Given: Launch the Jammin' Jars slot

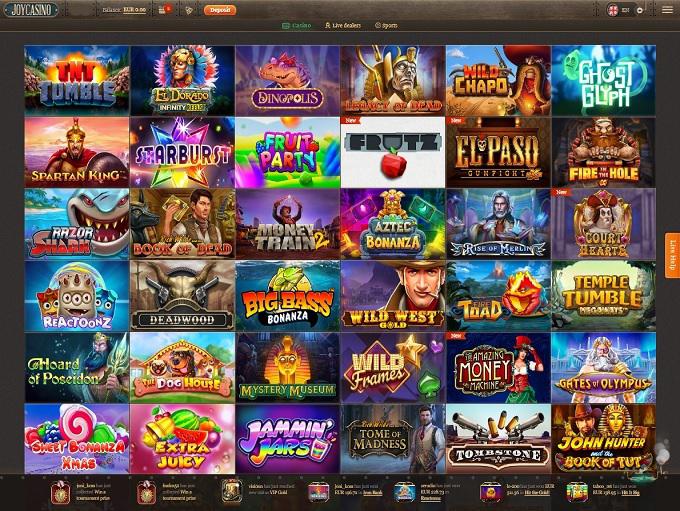Looking at the screenshot, I should (288, 439).
